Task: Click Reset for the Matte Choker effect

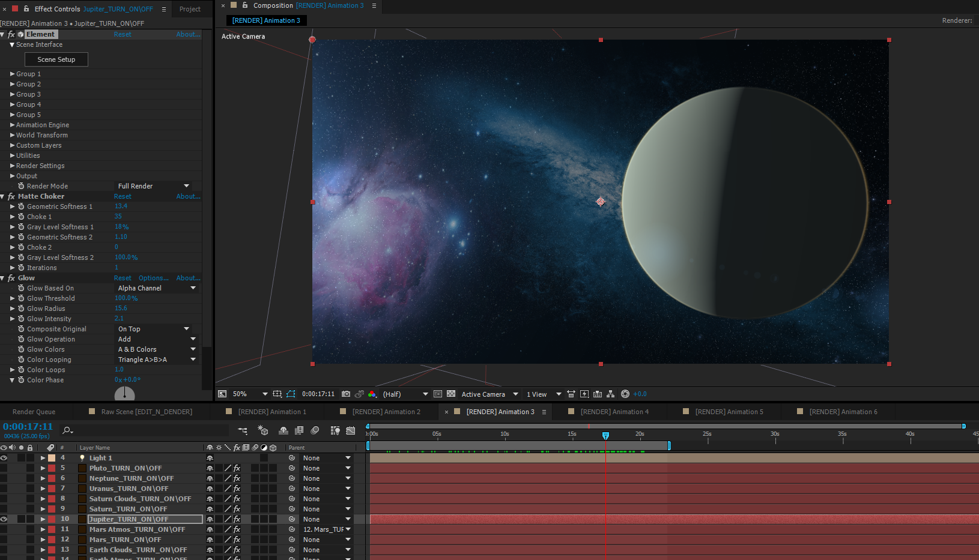Action: pos(123,196)
